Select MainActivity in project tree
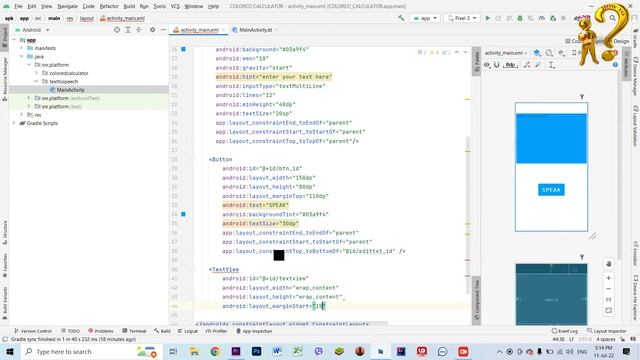 point(70,90)
